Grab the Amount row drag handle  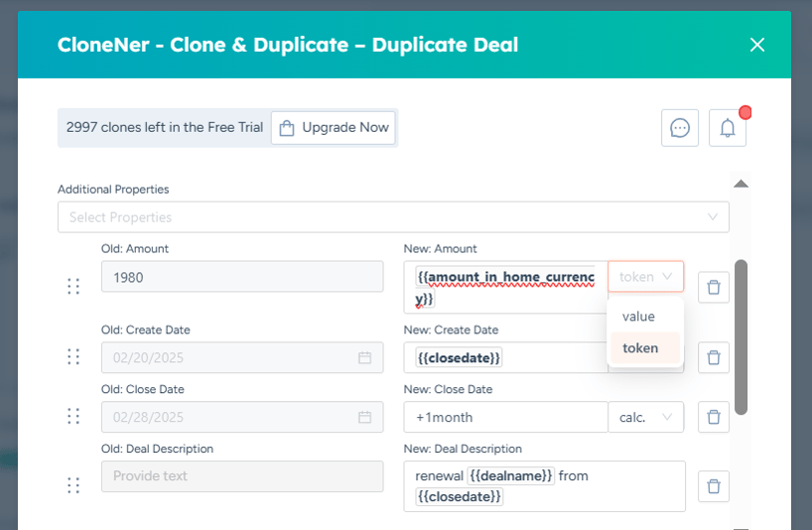[x=73, y=286]
